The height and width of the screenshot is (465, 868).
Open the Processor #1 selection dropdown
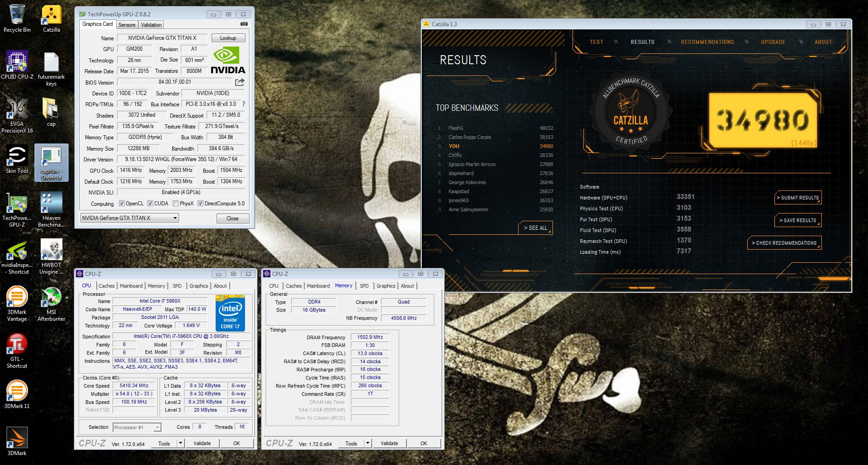[x=137, y=427]
